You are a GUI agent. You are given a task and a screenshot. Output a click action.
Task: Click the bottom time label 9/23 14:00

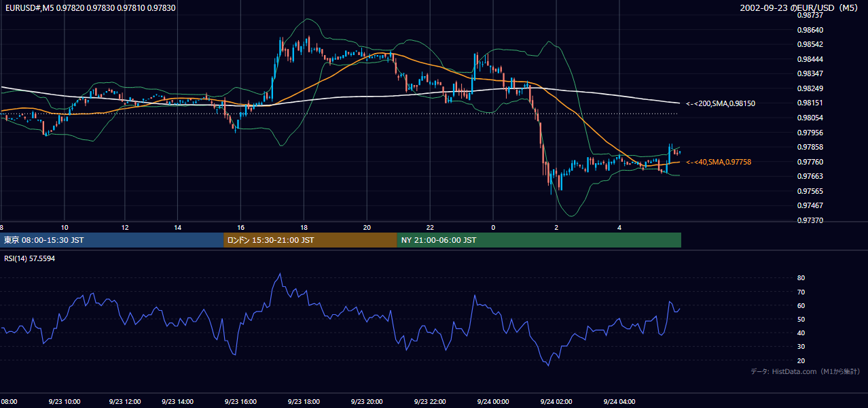click(x=177, y=401)
